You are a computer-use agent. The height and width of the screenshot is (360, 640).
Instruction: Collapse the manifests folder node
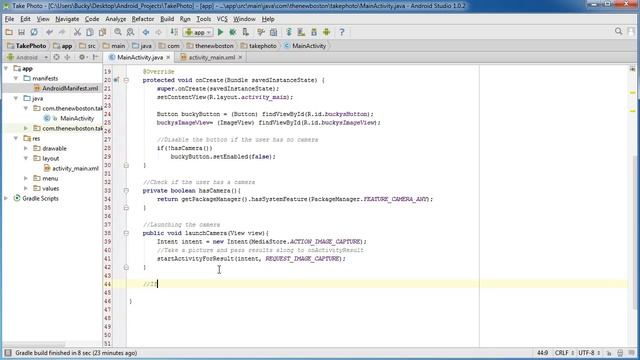point(16,78)
